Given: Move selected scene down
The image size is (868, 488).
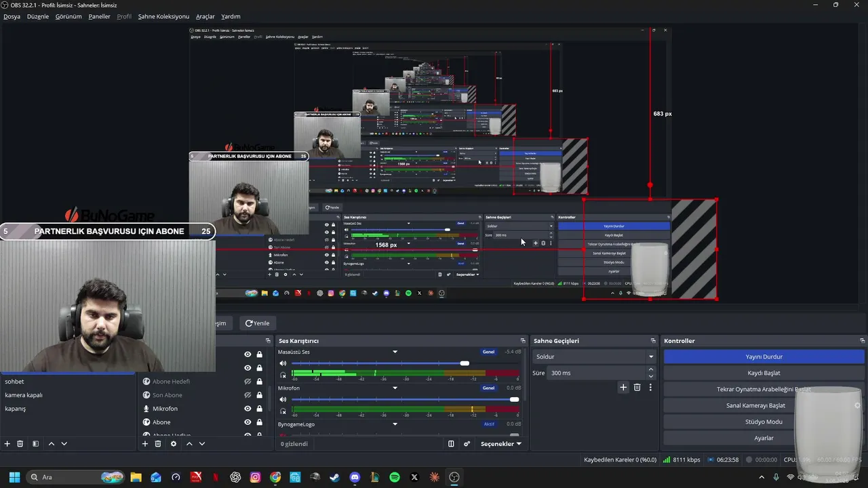Looking at the screenshot, I should [64, 444].
